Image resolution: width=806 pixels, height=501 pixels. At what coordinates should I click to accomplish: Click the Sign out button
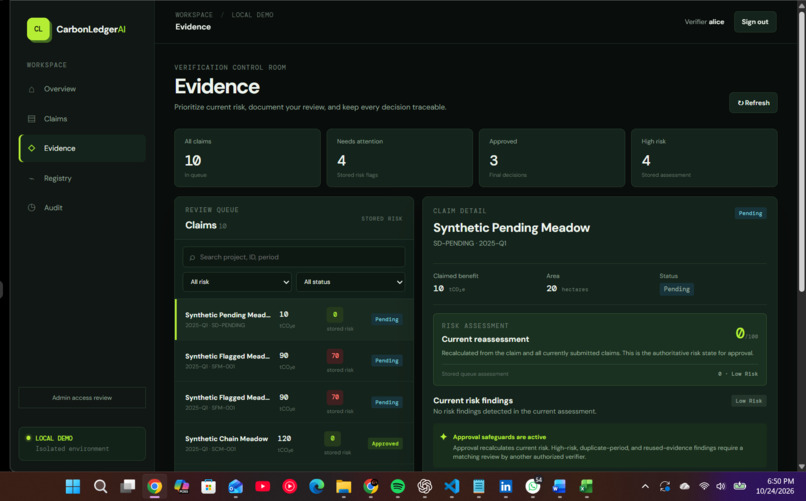755,22
